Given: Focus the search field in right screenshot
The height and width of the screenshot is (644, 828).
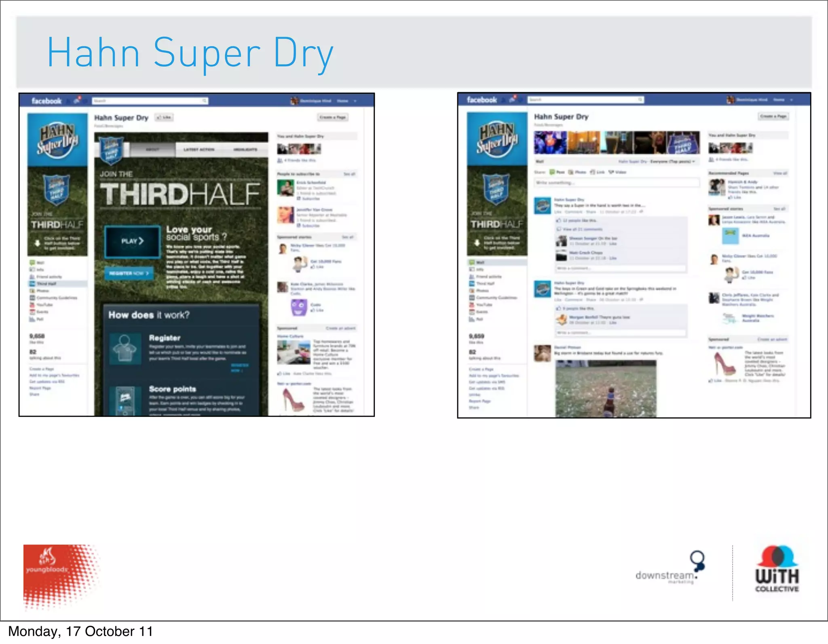Looking at the screenshot, I should (x=586, y=100).
